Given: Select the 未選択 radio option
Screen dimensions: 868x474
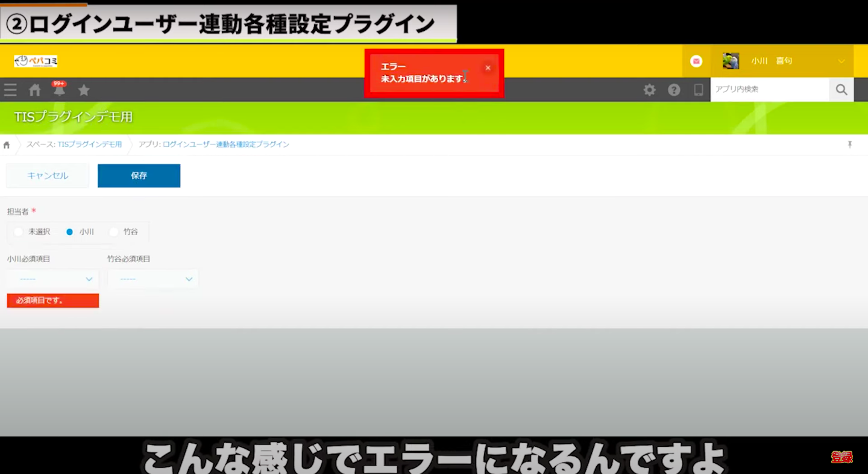Looking at the screenshot, I should click(19, 232).
